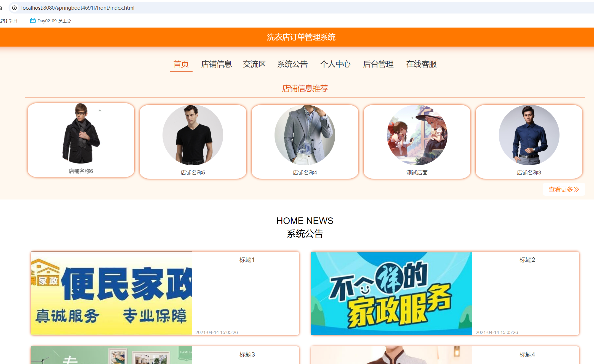Open the 店铺名称6 shop thumbnail
Viewport: 594px width, 364px height.
[x=81, y=134]
